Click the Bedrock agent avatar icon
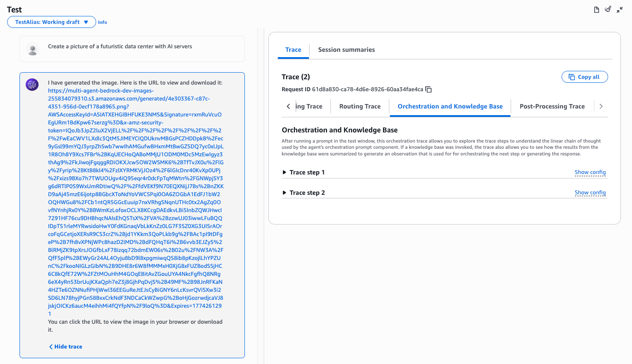The height and width of the screenshot is (364, 632). click(x=32, y=85)
